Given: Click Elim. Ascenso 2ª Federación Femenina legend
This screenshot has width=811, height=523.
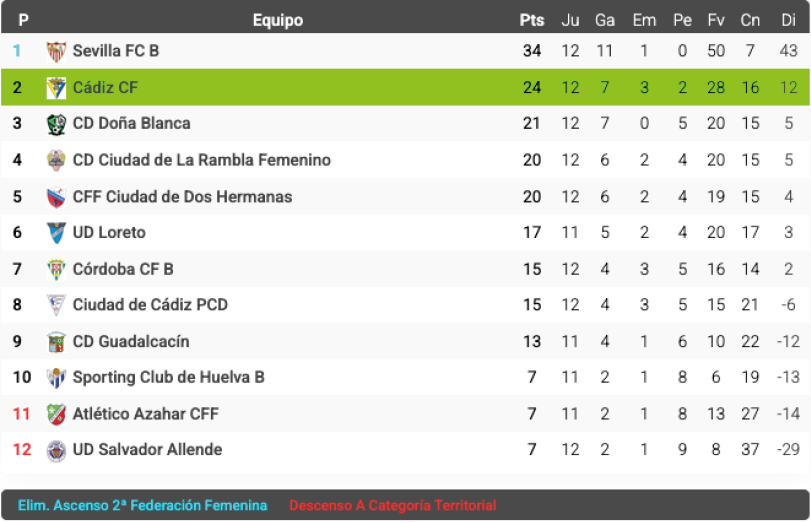Looking at the screenshot, I should coord(142,506).
